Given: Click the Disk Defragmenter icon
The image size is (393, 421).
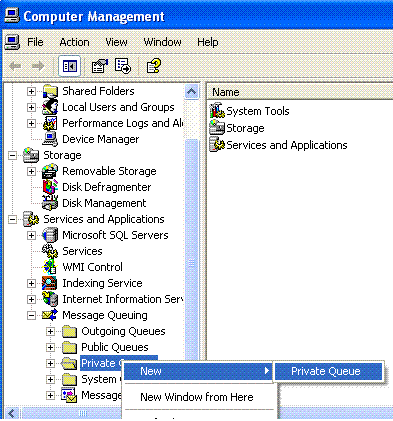Looking at the screenshot, I should tap(50, 187).
